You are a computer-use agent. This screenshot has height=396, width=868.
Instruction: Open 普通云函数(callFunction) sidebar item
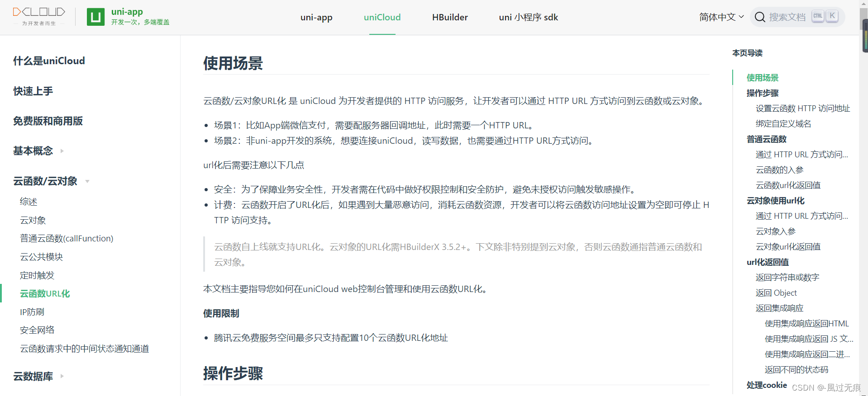(67, 238)
